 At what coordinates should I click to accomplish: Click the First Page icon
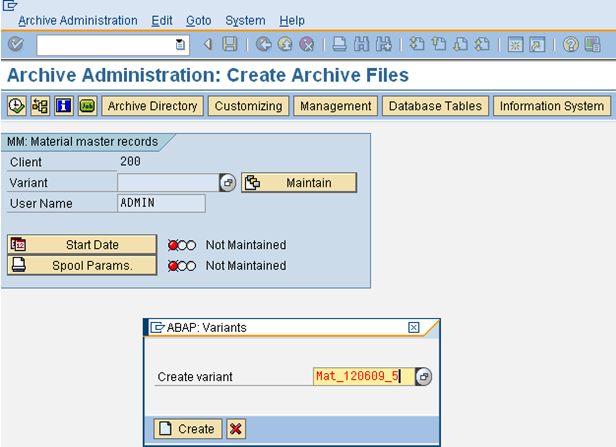point(417,44)
